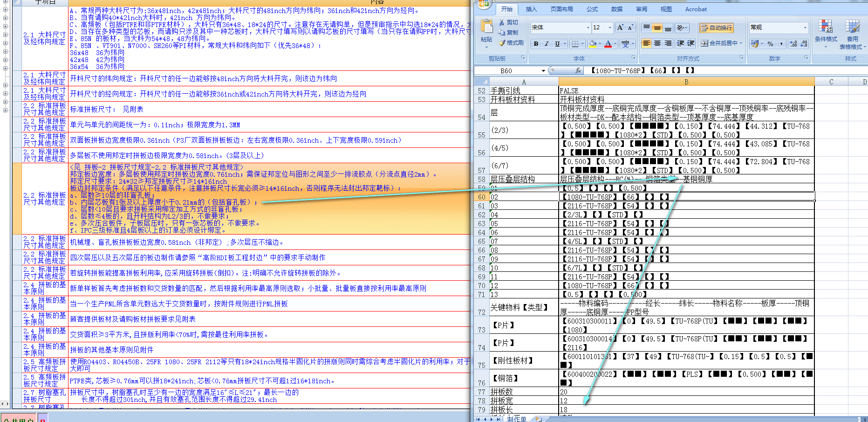Open the font color dropdown arrow
Viewport: 868px width, 422px height.
pos(615,44)
